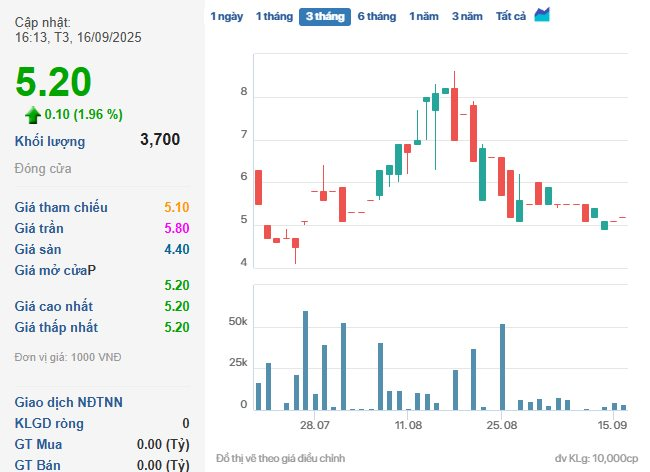
Task: Click the 11.08 date label on x-axis
Action: (408, 425)
